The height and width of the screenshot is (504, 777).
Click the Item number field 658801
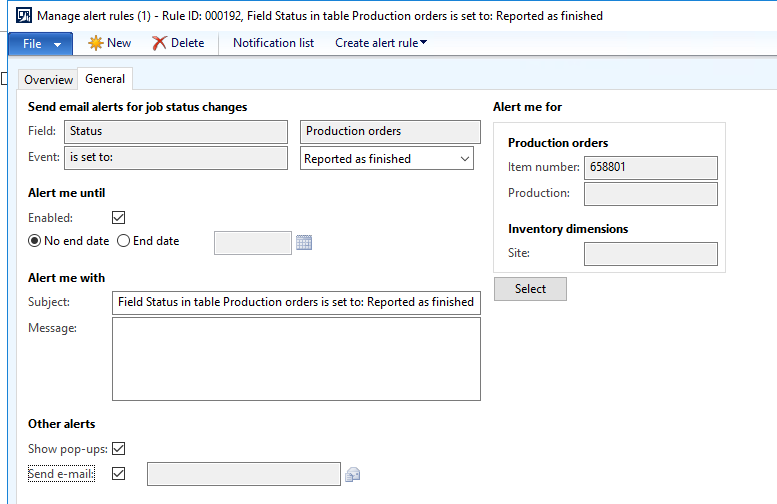(651, 168)
